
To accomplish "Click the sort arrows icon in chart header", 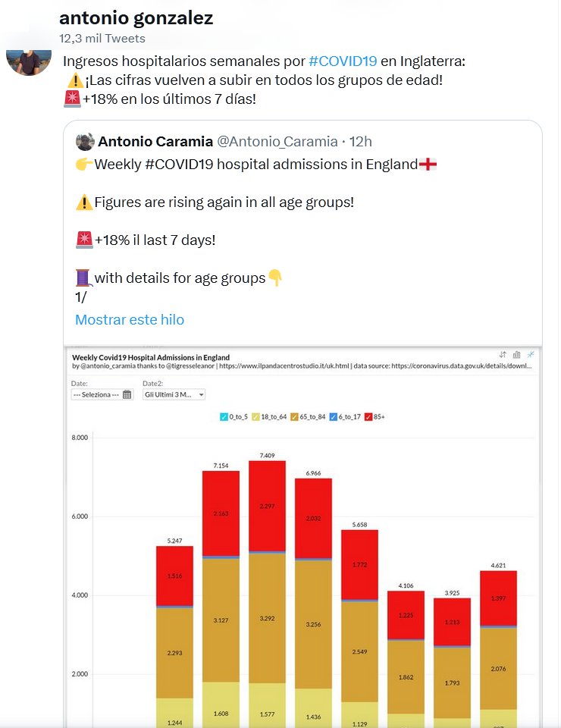I will [503, 354].
